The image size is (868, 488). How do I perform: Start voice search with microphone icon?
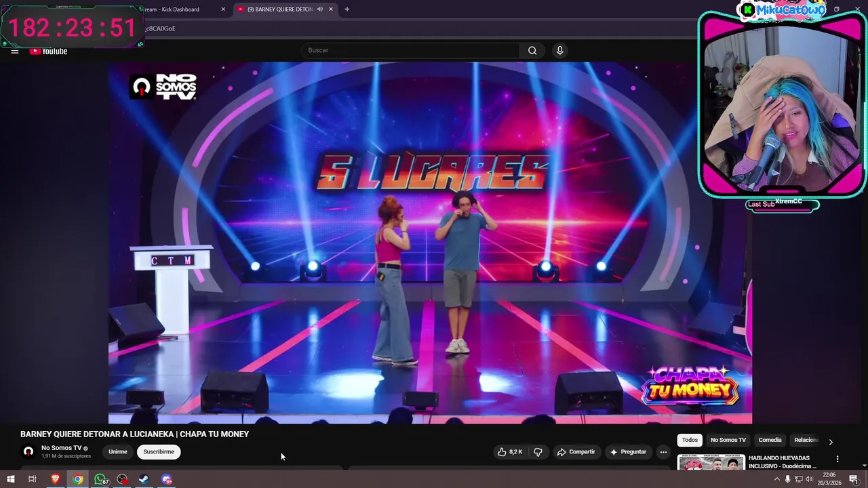pyautogui.click(x=559, y=50)
